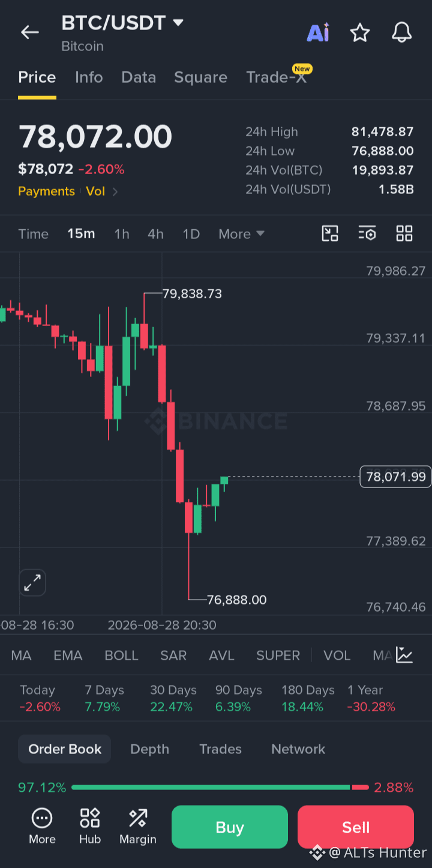Click the 30 Days 22.47% performance
This screenshot has width=432, height=868.
pyautogui.click(x=173, y=698)
